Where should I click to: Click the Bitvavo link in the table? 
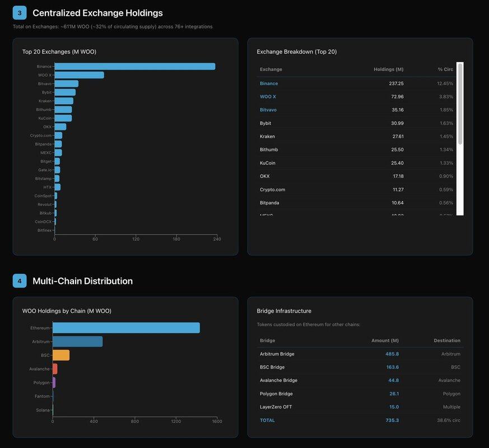click(268, 110)
